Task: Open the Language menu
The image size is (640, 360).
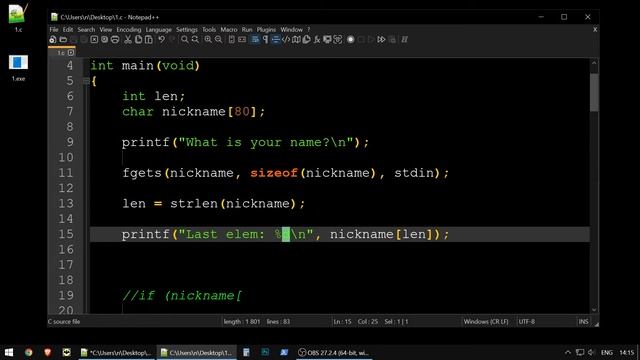Action: click(158, 29)
